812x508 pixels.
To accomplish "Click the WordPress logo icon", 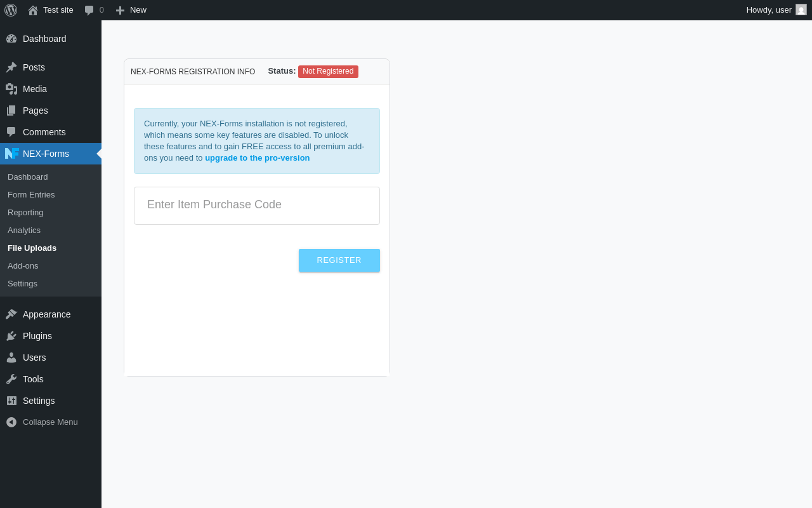I will click(x=11, y=10).
